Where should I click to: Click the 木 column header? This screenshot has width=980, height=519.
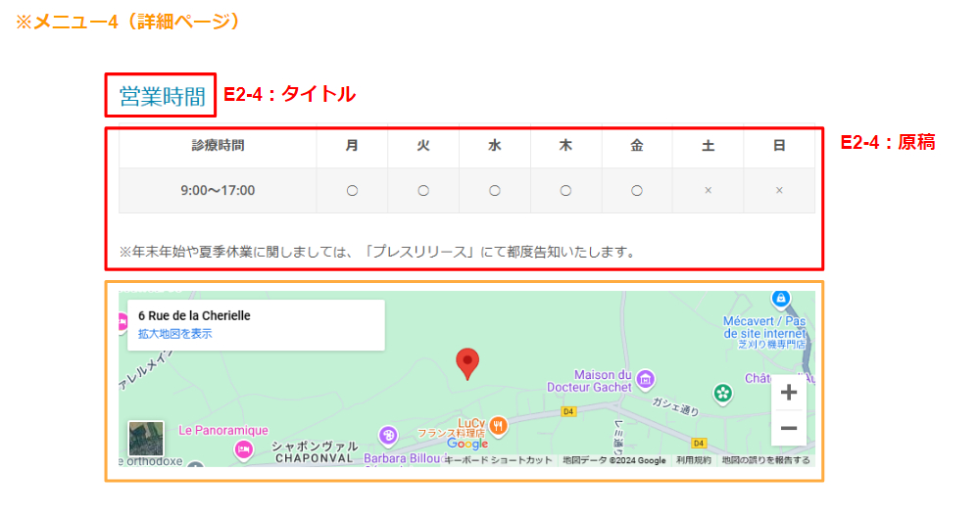pyautogui.click(x=565, y=146)
